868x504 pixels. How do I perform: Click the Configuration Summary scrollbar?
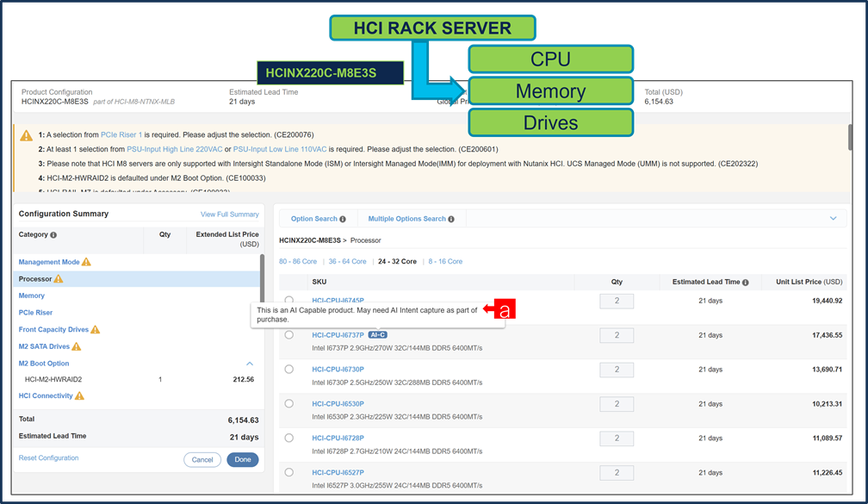(x=262, y=277)
